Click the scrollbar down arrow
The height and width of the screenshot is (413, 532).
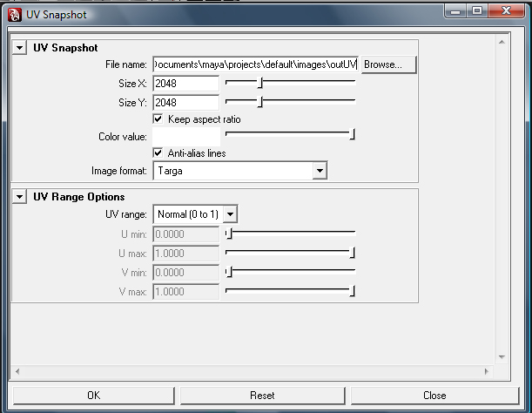pos(502,357)
